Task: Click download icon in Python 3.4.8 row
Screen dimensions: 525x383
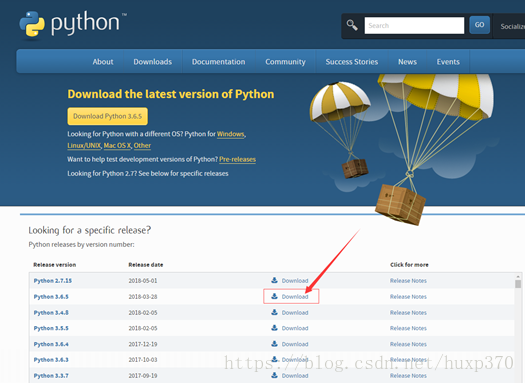Action: [x=274, y=312]
